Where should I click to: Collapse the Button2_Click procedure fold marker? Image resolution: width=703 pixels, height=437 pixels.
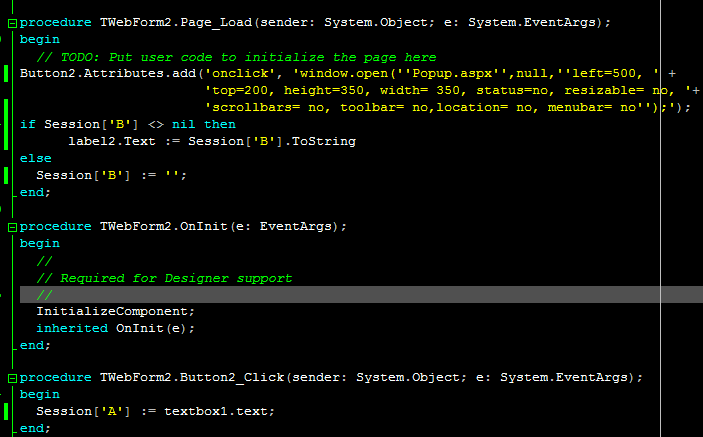14,378
